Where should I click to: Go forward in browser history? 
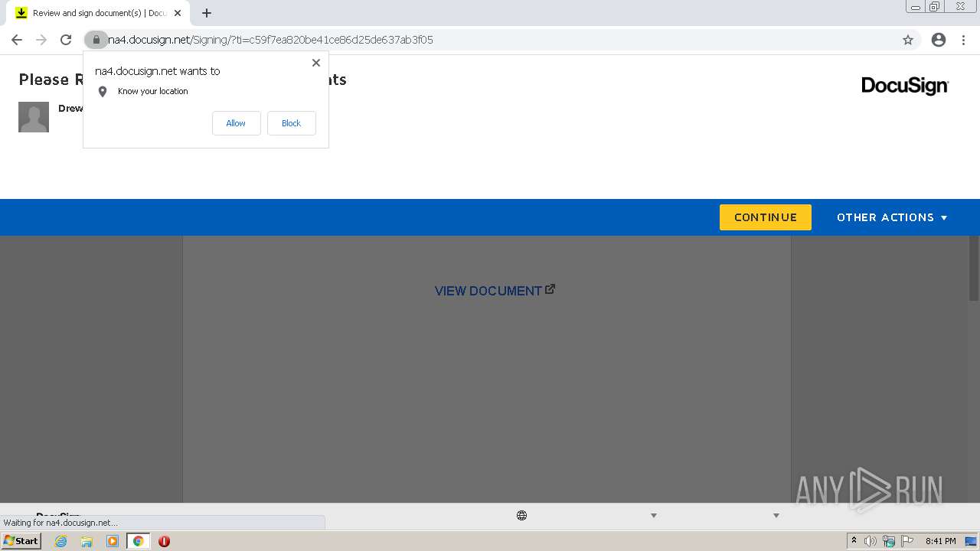point(41,40)
